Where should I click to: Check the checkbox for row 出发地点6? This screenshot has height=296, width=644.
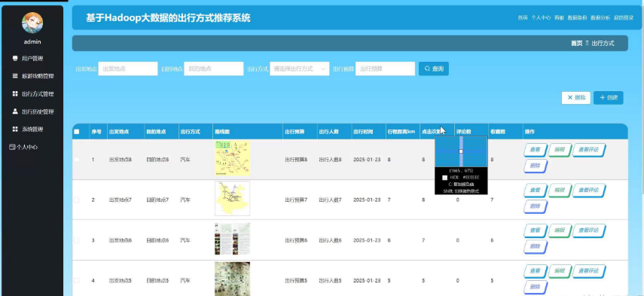[x=77, y=240]
